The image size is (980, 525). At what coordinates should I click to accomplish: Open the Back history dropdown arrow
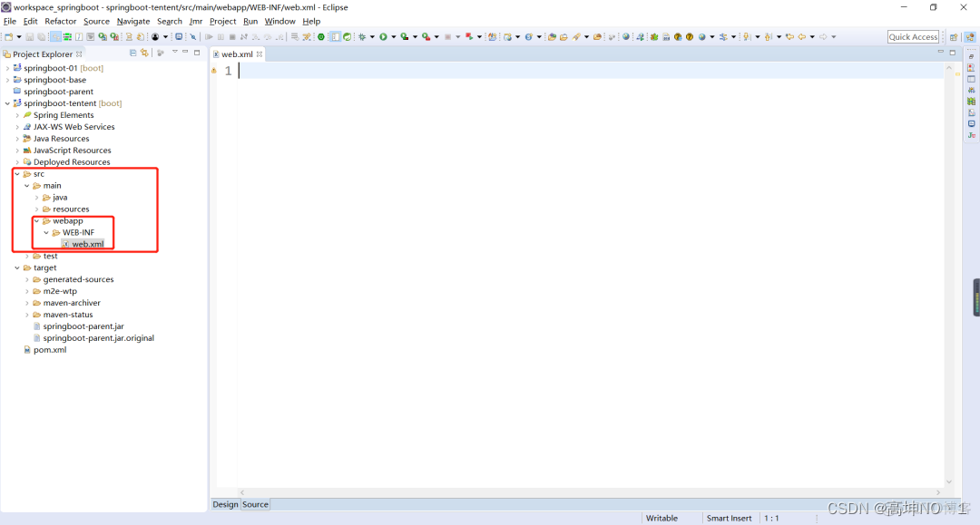point(812,37)
